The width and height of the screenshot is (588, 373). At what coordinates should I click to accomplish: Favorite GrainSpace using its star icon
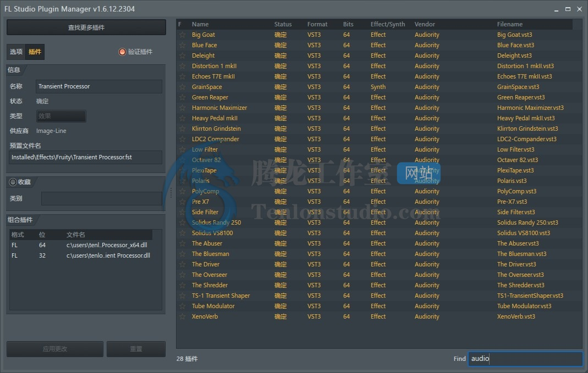pos(182,87)
